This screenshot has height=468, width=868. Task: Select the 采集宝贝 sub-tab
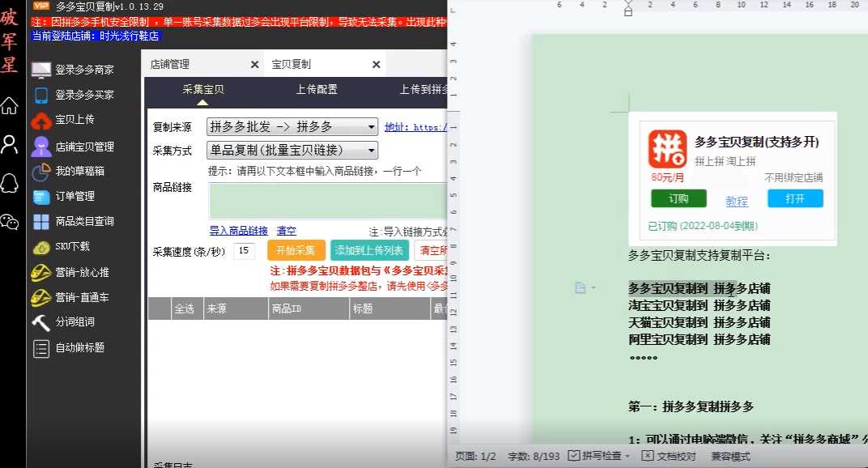(x=203, y=90)
